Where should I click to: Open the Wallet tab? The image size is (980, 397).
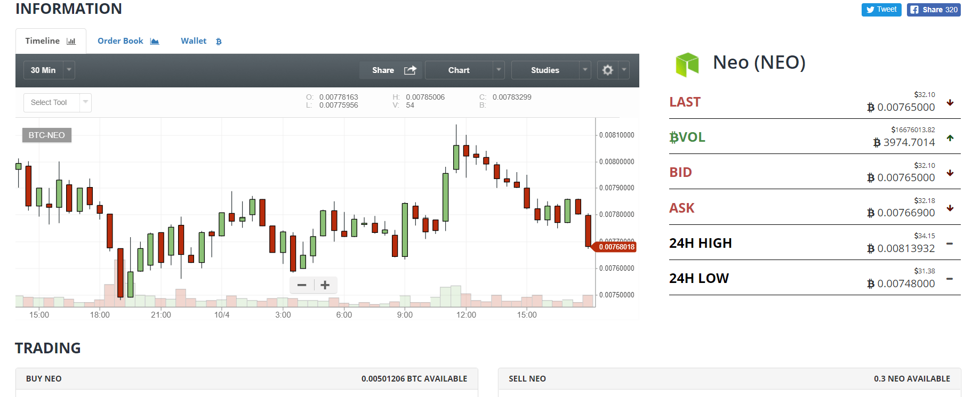click(201, 41)
